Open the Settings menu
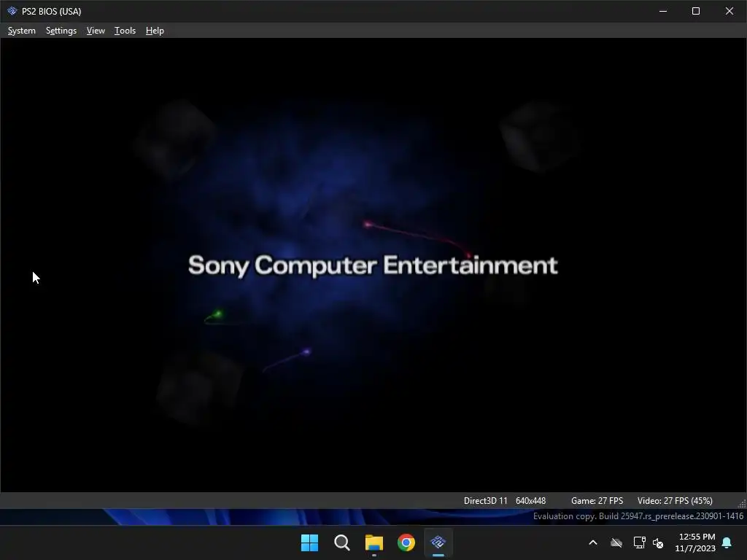 (x=61, y=31)
